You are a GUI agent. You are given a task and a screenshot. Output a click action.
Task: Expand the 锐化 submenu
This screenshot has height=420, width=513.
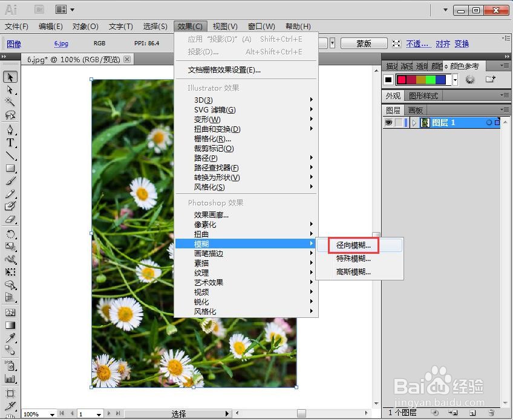pos(246,302)
